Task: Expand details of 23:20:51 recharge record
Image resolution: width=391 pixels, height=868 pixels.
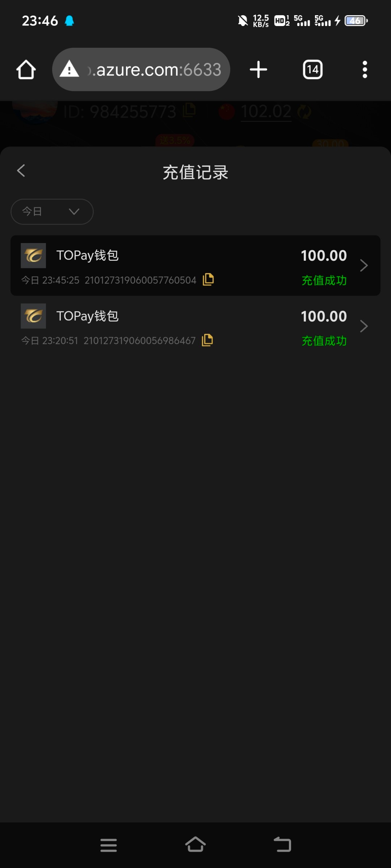Action: click(x=364, y=326)
